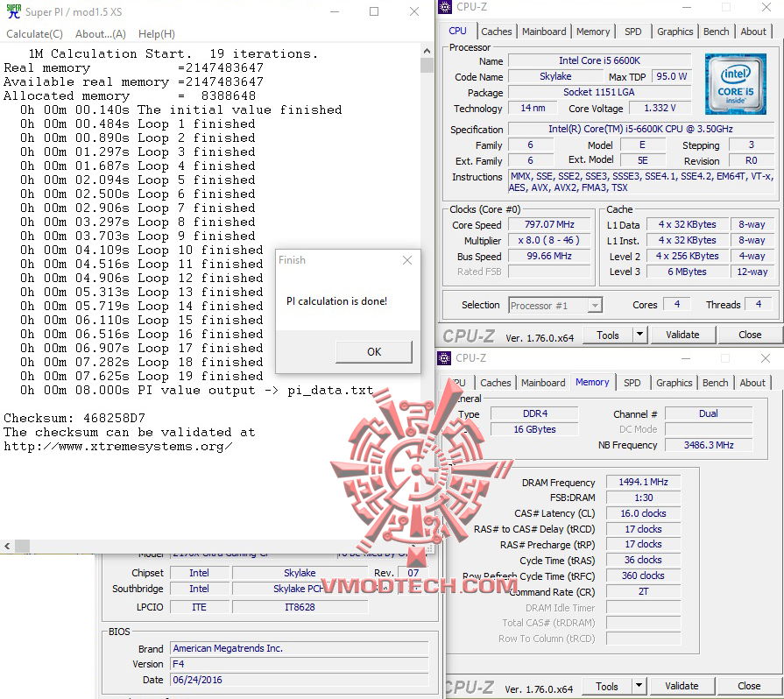
Task: Switch to the About tab in the lower CPU-Z window
Action: pyautogui.click(x=752, y=382)
